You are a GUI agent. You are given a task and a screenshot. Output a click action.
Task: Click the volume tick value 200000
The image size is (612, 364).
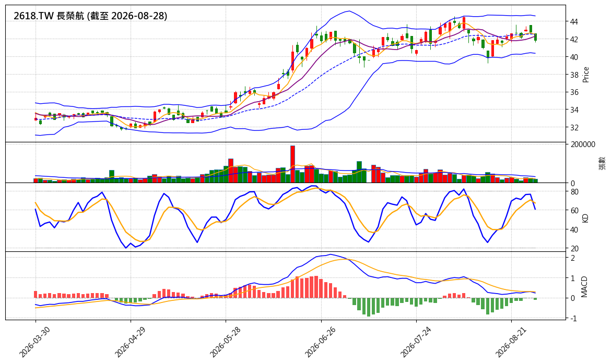click(583, 144)
